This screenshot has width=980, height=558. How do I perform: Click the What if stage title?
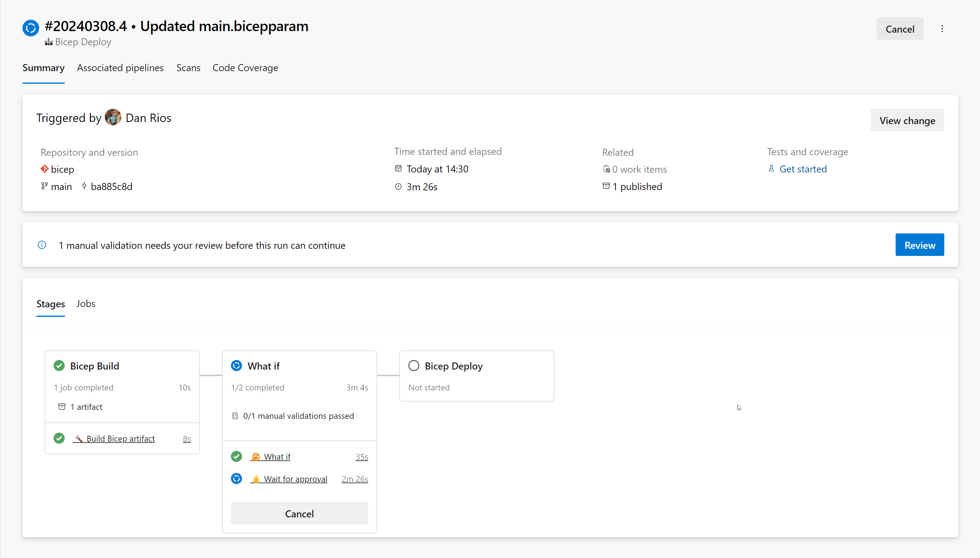coord(264,366)
